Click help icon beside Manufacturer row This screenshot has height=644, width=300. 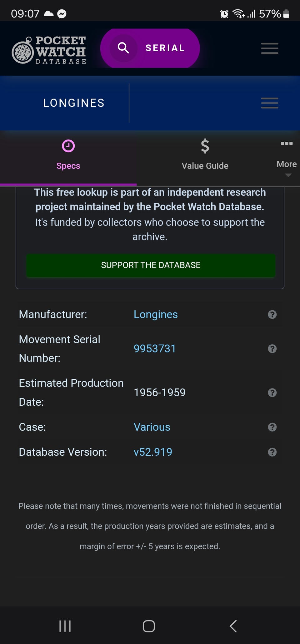pos(272,315)
